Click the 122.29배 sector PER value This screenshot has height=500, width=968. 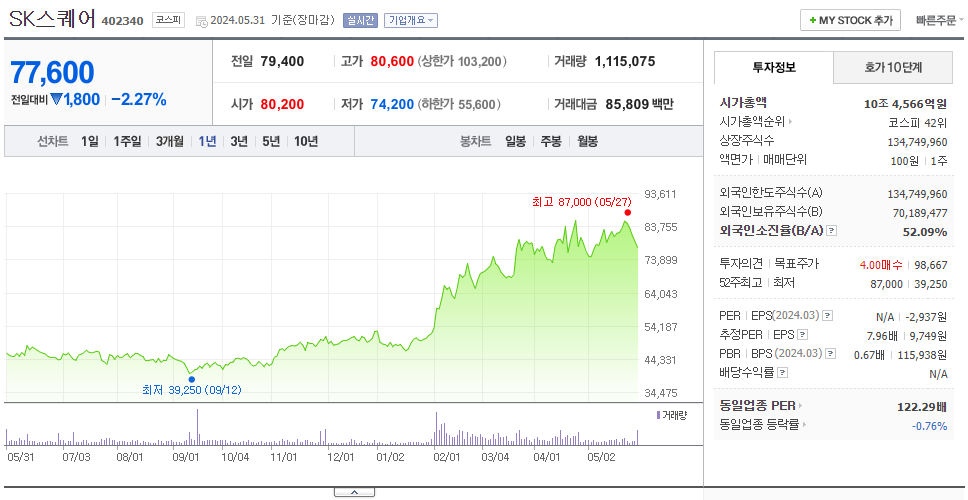coord(922,407)
